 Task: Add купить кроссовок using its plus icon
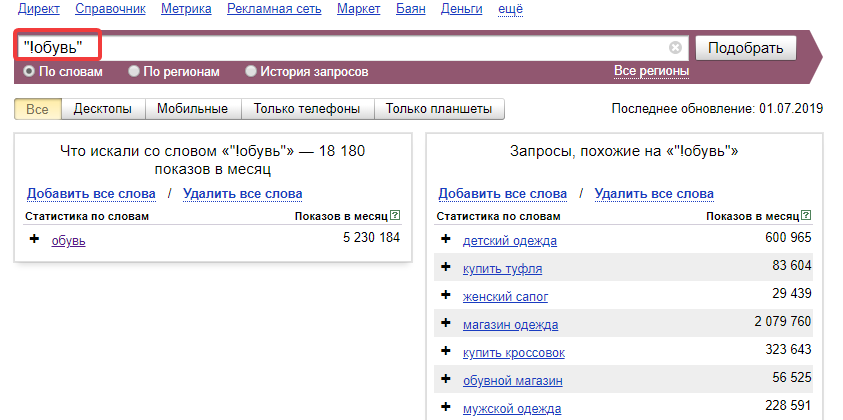[x=446, y=351]
